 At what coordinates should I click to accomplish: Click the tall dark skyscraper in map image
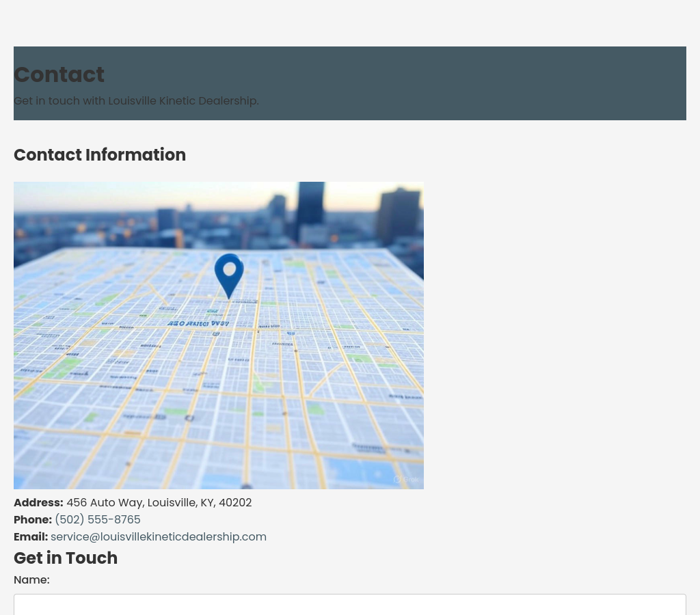click(x=311, y=205)
